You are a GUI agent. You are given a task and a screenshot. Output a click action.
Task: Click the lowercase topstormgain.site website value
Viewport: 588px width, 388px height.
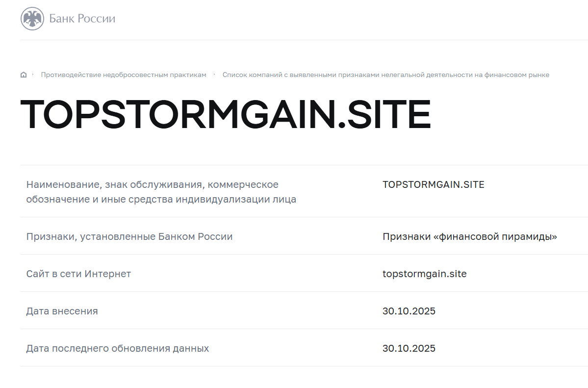[x=424, y=274]
